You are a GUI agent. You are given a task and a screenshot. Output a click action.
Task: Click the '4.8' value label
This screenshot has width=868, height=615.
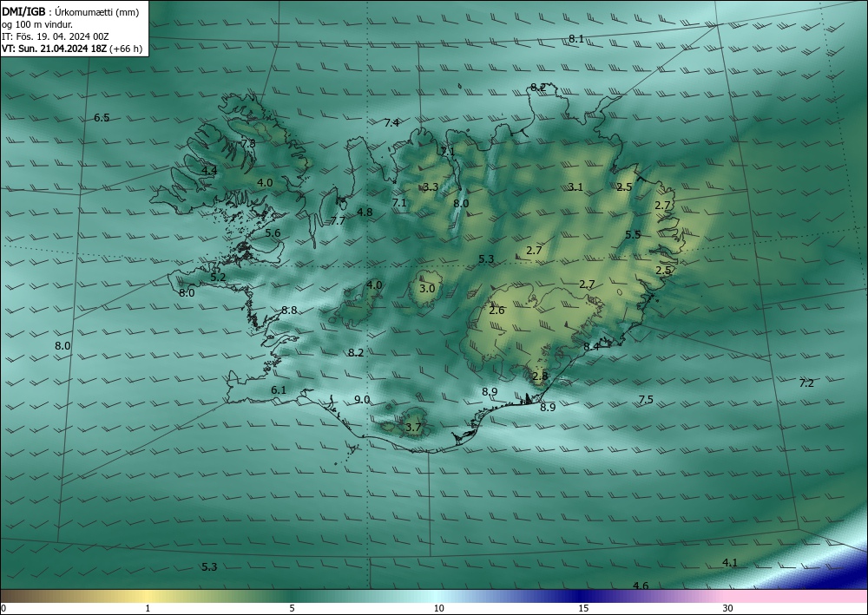(x=365, y=212)
